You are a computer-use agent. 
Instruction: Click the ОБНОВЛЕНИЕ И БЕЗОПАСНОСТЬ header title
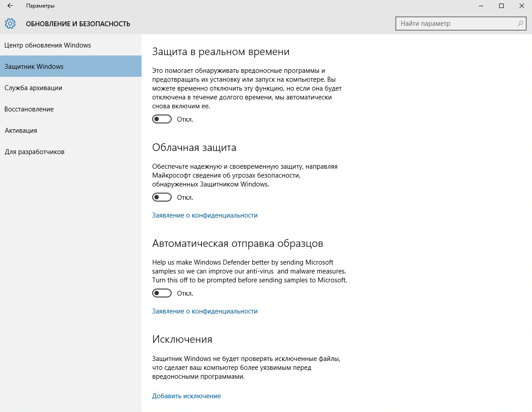pos(78,24)
